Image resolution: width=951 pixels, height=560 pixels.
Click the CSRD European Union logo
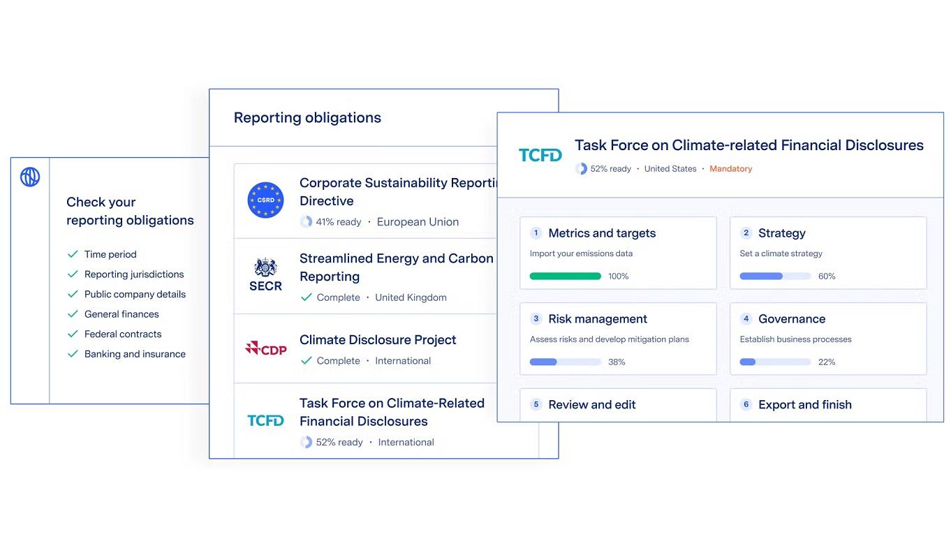pos(265,200)
